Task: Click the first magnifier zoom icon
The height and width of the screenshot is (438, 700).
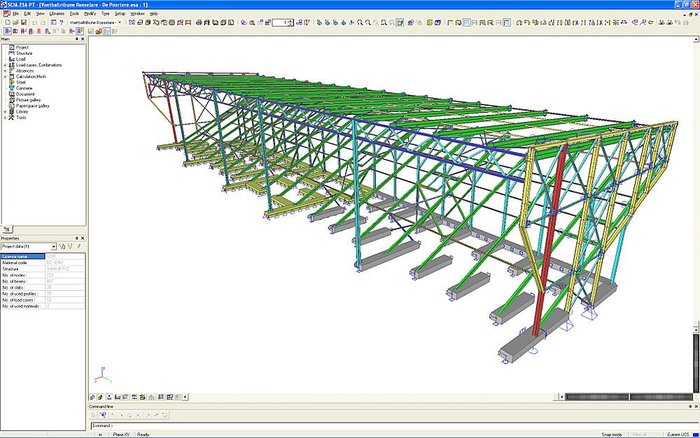Action: click(360, 22)
